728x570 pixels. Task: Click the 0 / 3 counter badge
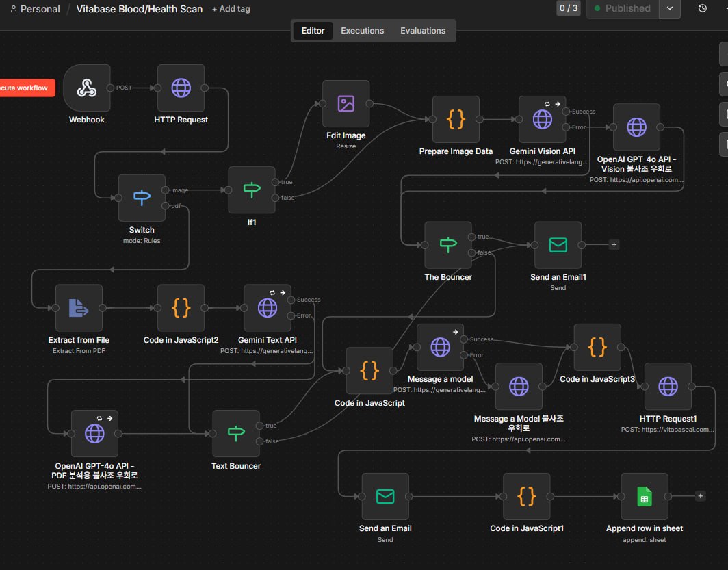coord(569,8)
